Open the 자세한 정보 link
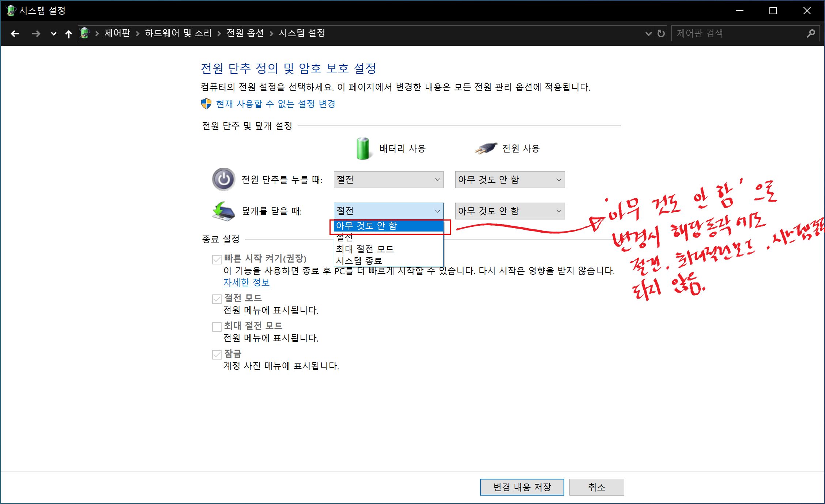Screen dimensions: 825x504 [x=246, y=282]
